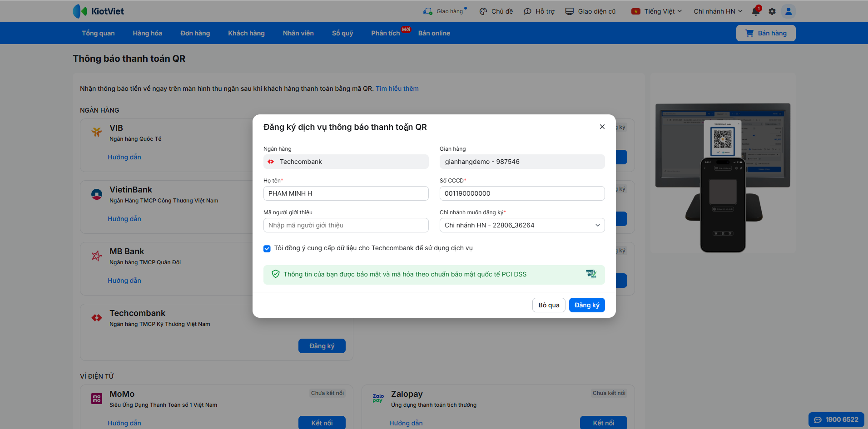
Task: Uncheck the Techcombank data consent checkbox
Action: pos(267,248)
